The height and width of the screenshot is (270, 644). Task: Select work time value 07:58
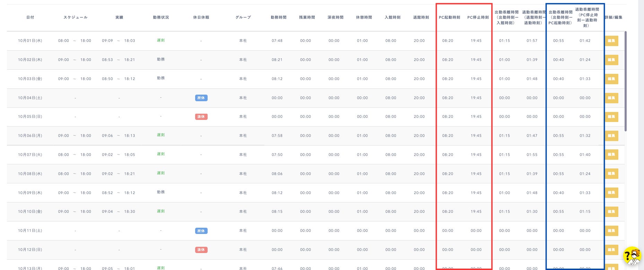pyautogui.click(x=277, y=136)
